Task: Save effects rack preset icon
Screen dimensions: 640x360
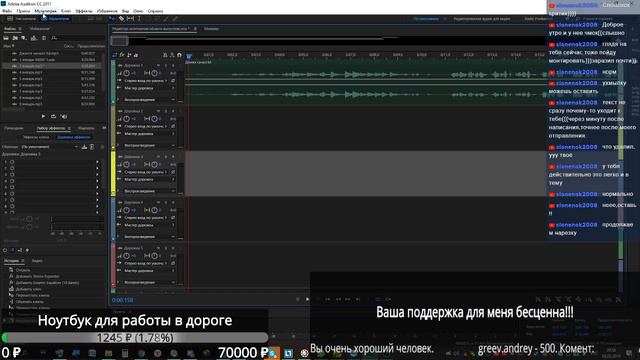Action: click(84, 147)
